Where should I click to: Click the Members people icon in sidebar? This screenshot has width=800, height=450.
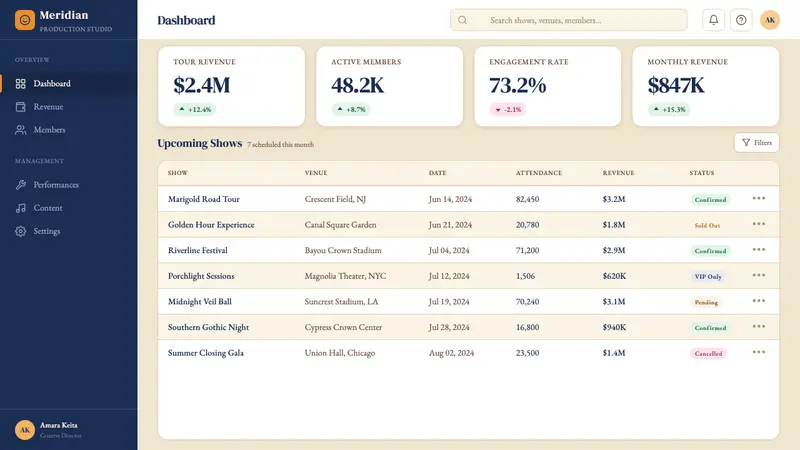[x=20, y=130]
